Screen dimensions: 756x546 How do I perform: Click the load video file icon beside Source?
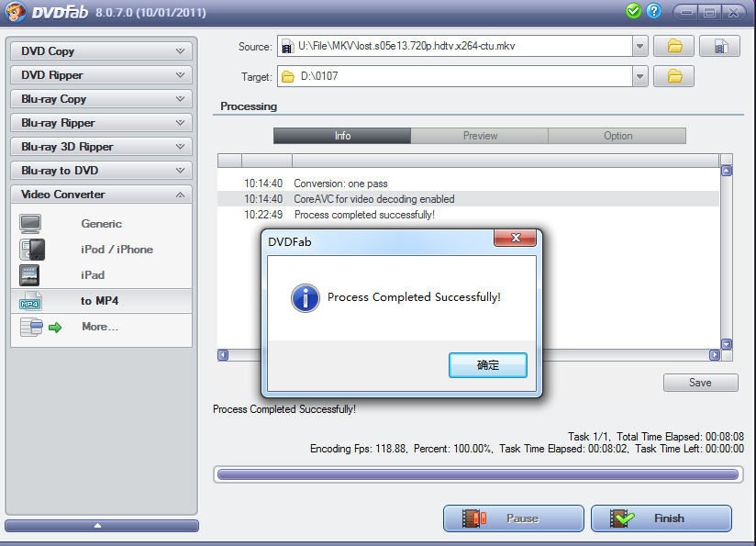(719, 46)
